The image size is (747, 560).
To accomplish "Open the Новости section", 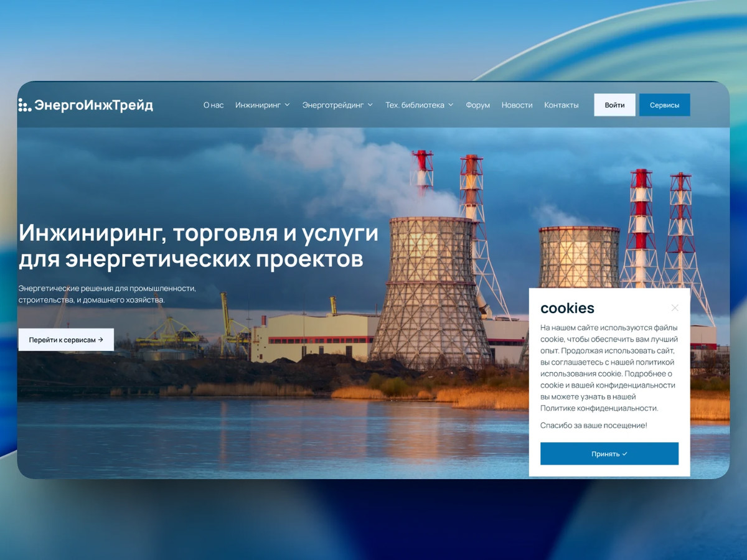I will click(x=517, y=105).
